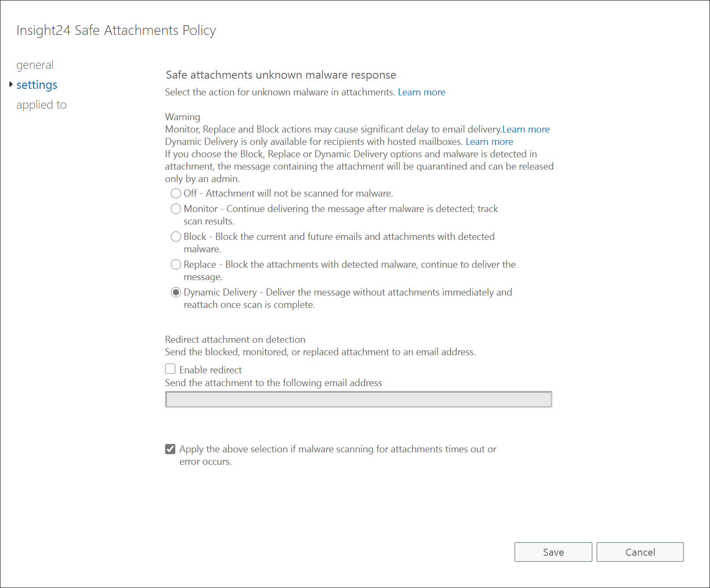Open Learn more about unknown malware actions
The height and width of the screenshot is (588, 710).
pyautogui.click(x=421, y=92)
